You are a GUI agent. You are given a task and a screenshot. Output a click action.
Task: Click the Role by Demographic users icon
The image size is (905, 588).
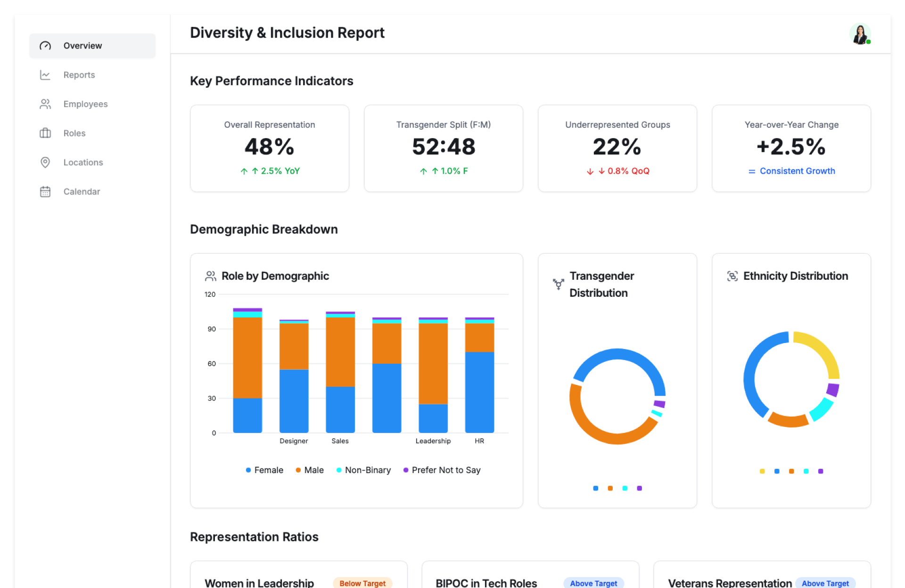[x=210, y=276]
